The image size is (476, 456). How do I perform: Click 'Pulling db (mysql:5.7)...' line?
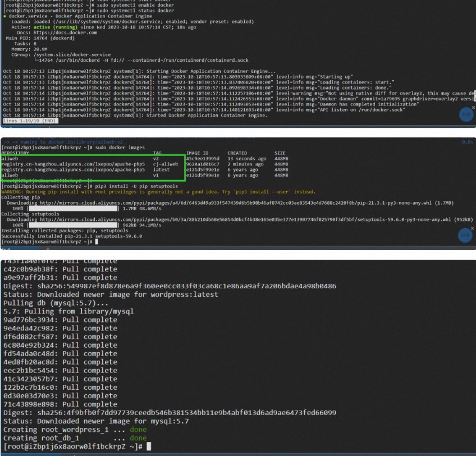tap(56, 303)
